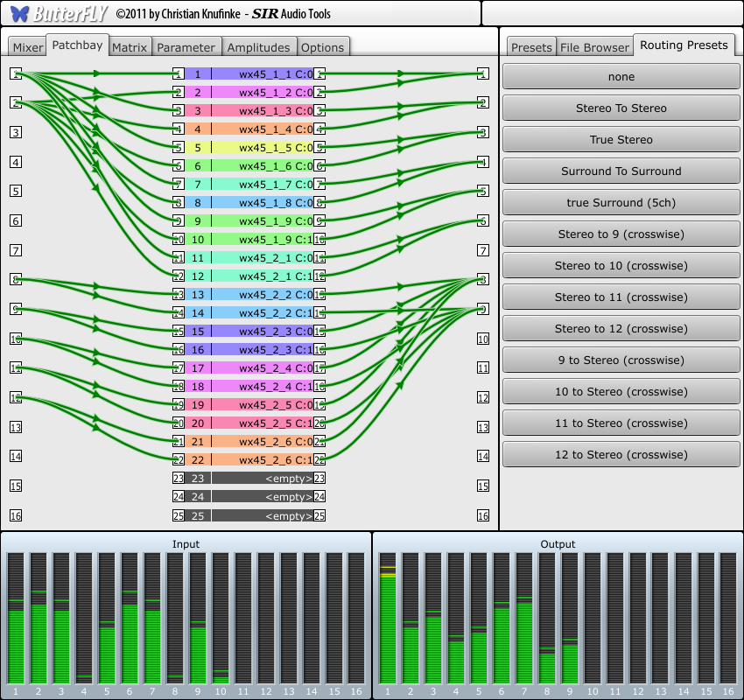Select left-side input port 13 in patchbay
This screenshot has width=744, height=700.
pyautogui.click(x=16, y=427)
